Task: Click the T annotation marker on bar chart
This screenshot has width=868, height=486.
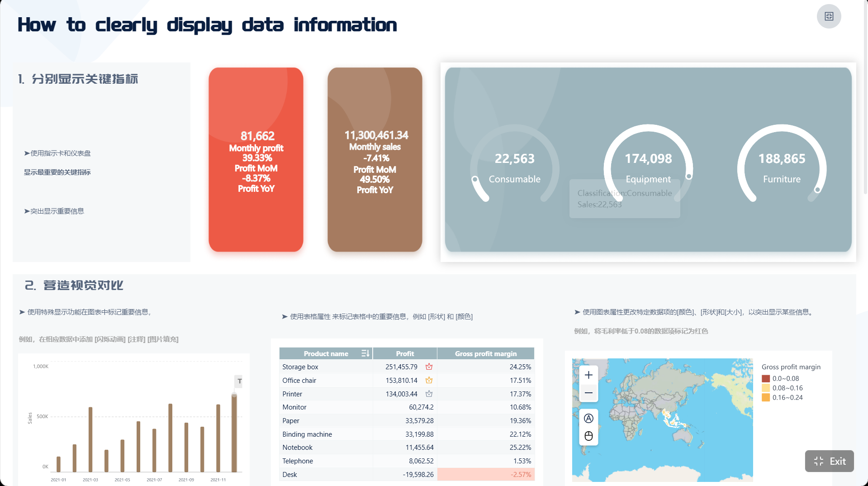Action: point(239,381)
